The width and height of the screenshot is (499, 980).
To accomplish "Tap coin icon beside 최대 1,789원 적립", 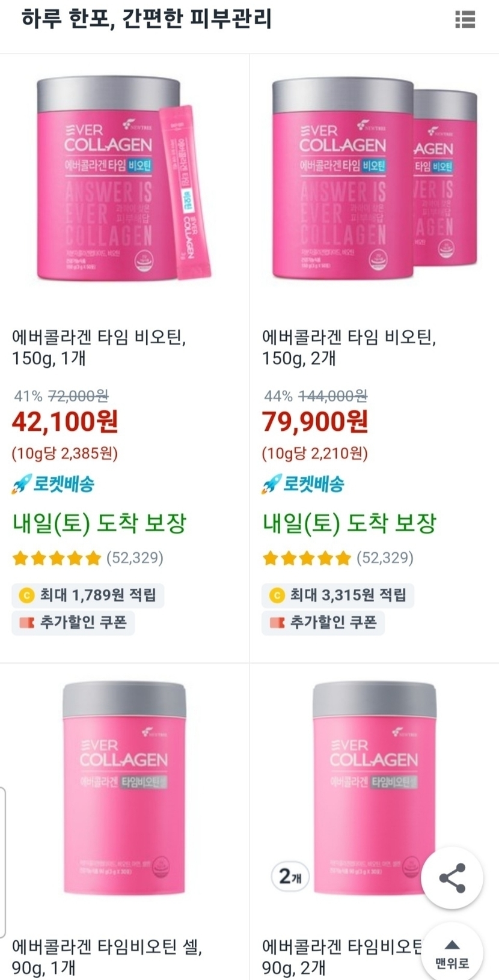I will [26, 595].
